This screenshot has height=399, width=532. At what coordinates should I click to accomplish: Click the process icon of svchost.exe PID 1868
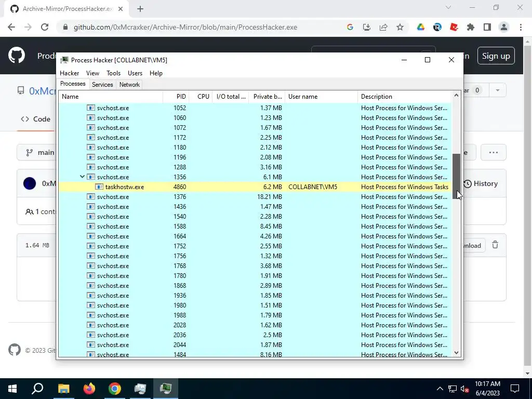pyautogui.click(x=90, y=286)
